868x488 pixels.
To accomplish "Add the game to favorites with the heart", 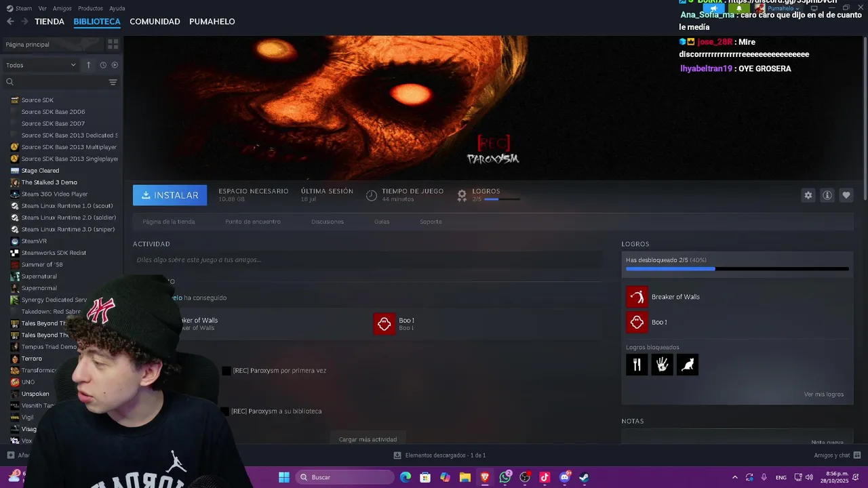I will pos(846,195).
